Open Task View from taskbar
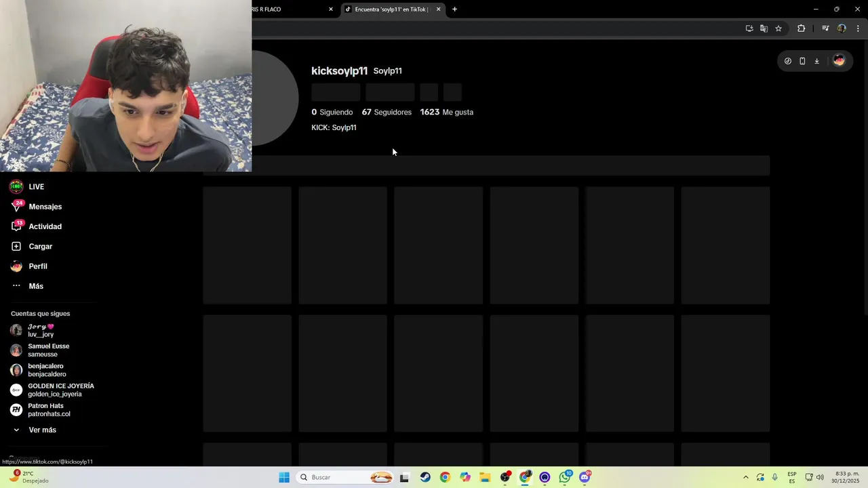 404,477
